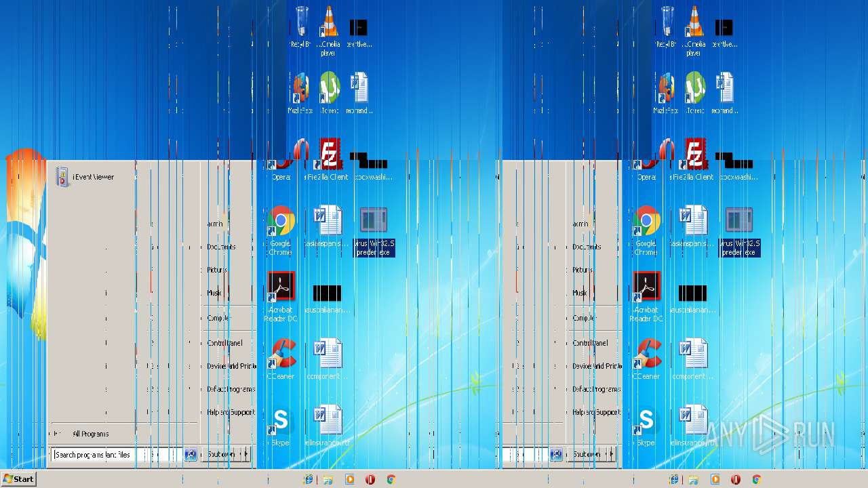Open Chrome in left taskbar icon group
This screenshot has width=868, height=488.
click(x=391, y=479)
